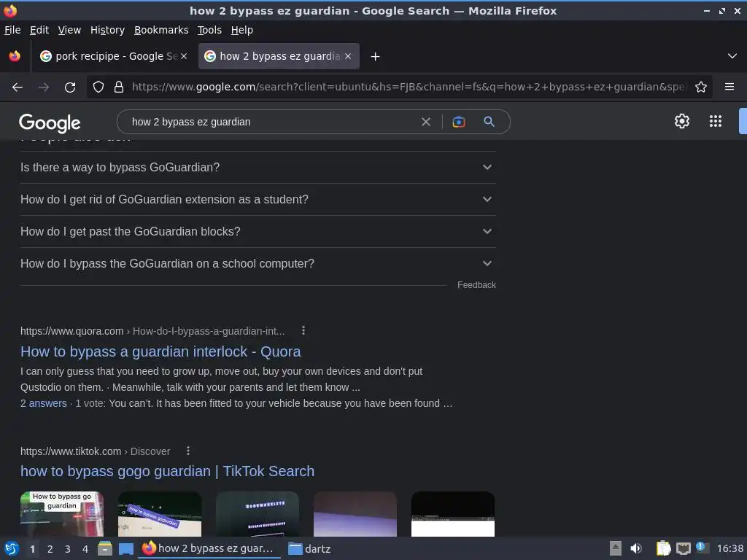This screenshot has width=747, height=560.
Task: Focus the Firefox URL address bar
Action: [409, 87]
